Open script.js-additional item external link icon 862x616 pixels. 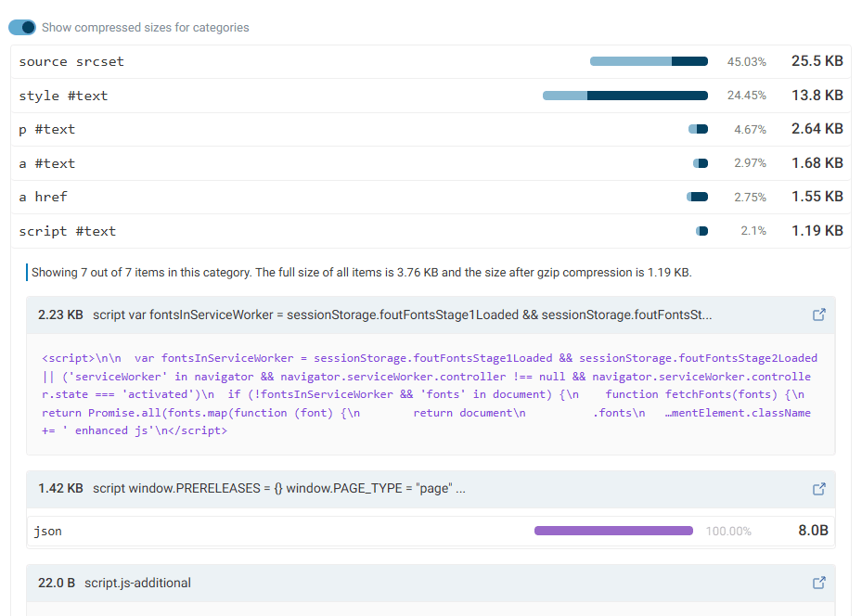(x=818, y=583)
